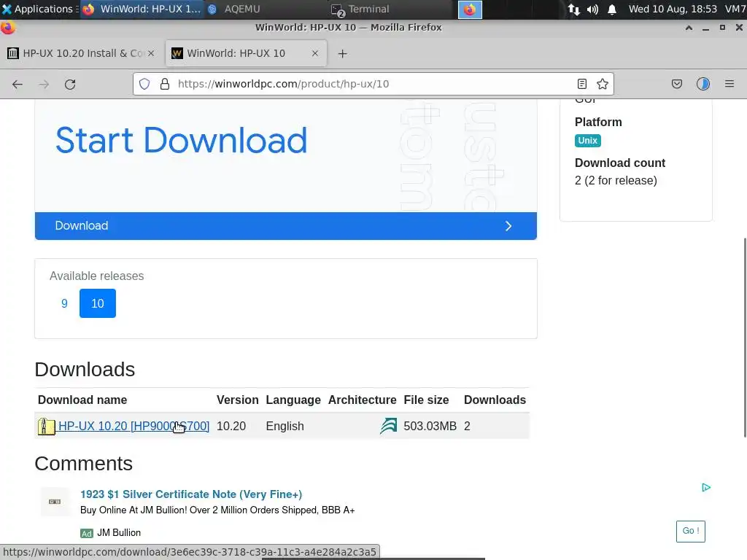747x560 pixels.
Task: Click the Go ! ad button
Action: (x=690, y=531)
